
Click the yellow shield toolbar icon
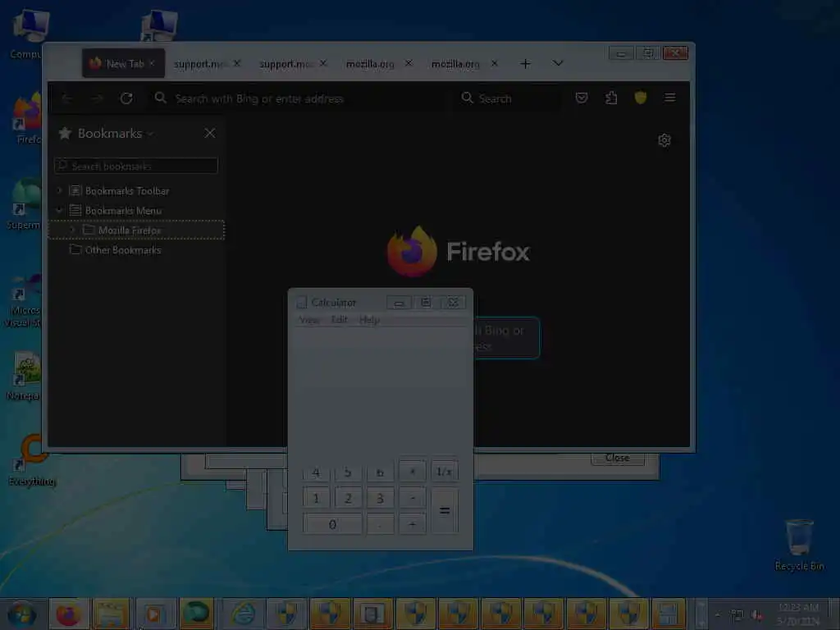(x=641, y=98)
